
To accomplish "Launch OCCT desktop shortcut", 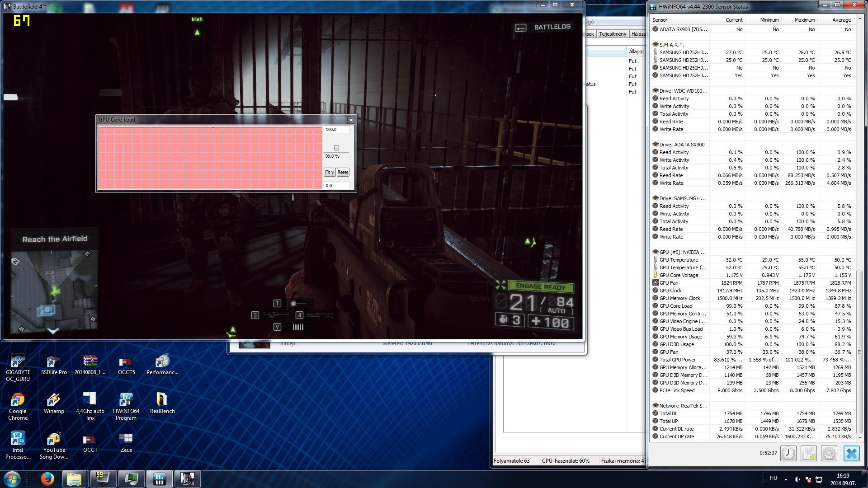I will click(90, 442).
